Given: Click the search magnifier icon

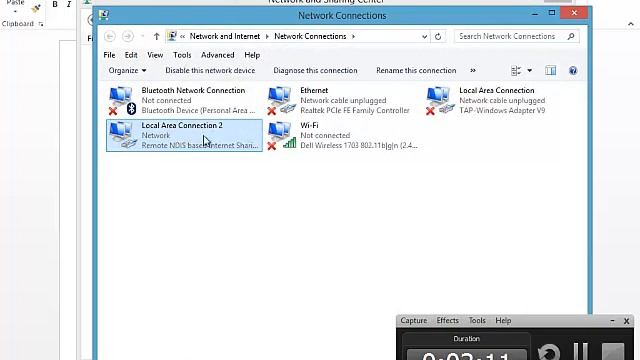Looking at the screenshot, I should pyautogui.click(x=571, y=36).
